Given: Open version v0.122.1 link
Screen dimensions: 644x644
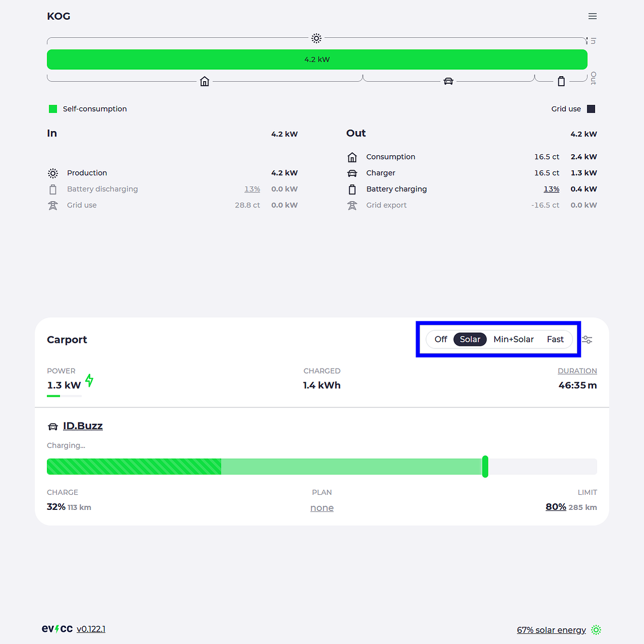Looking at the screenshot, I should point(91,629).
